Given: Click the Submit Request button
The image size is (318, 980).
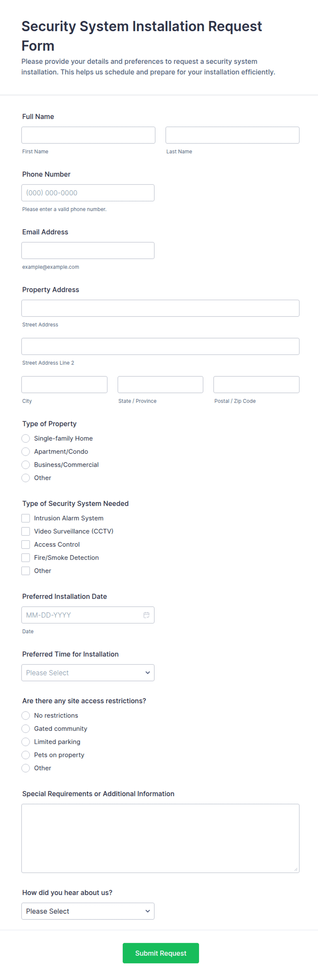Looking at the screenshot, I should pyautogui.click(x=160, y=953).
